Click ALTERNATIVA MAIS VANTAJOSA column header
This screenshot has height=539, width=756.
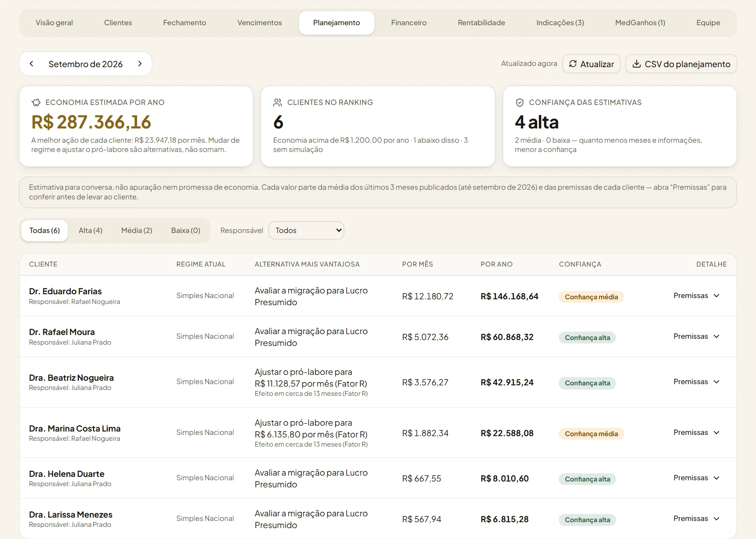click(307, 264)
